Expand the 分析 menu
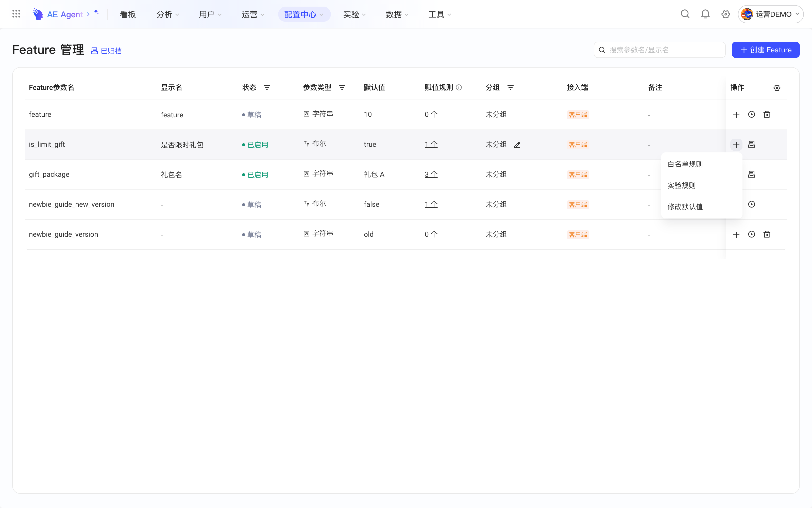 coord(167,14)
